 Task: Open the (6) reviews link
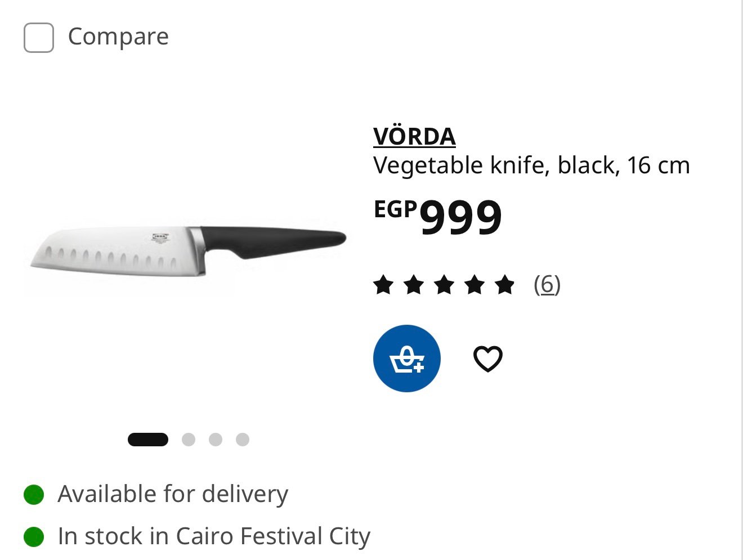click(547, 285)
